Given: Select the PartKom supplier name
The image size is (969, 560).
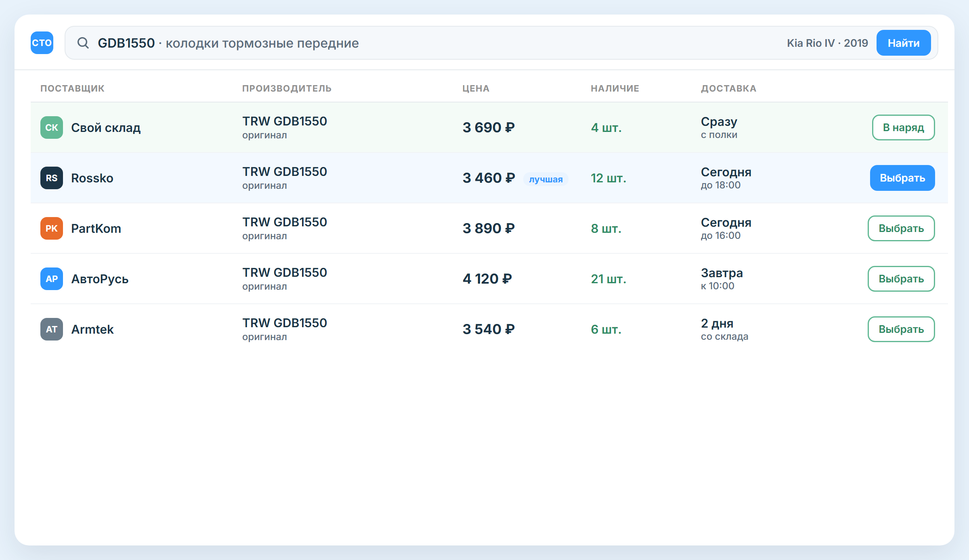Looking at the screenshot, I should coord(96,228).
